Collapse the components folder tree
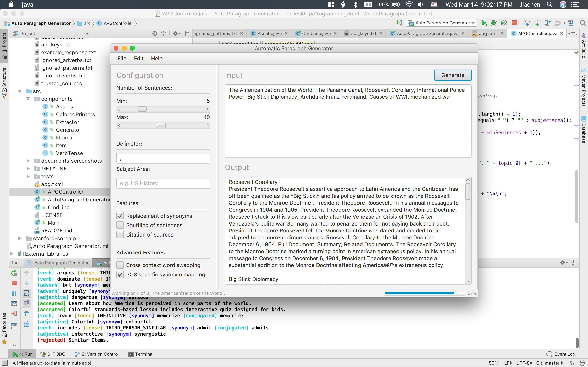 coord(28,99)
